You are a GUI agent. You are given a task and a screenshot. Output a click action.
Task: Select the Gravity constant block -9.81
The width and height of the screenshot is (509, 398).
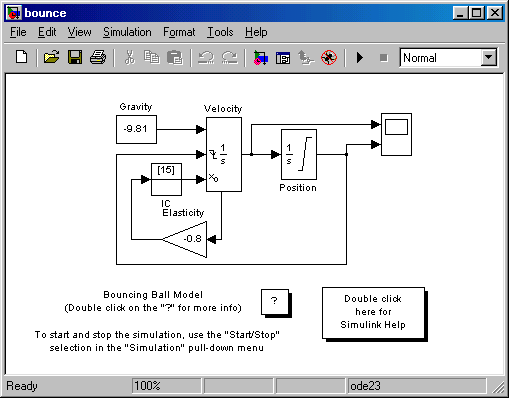click(136, 129)
